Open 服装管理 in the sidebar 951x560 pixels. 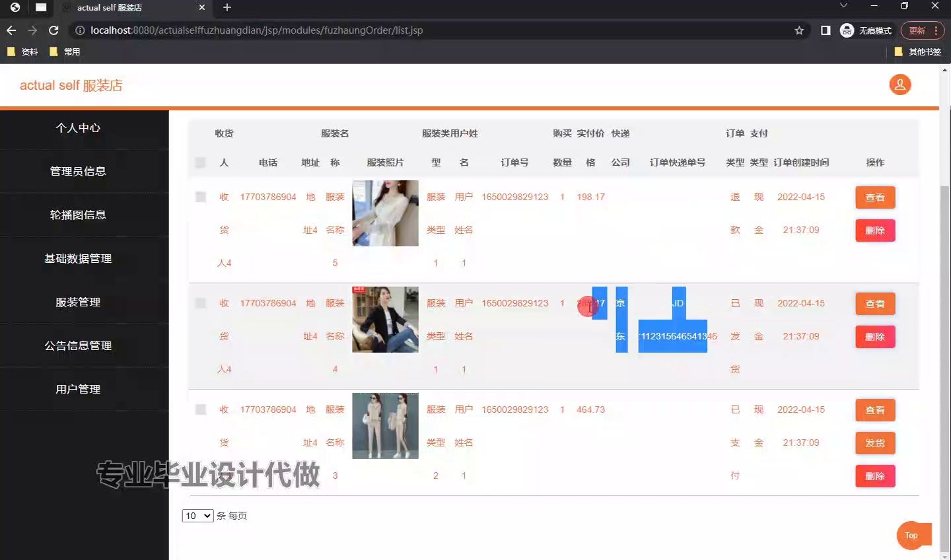78,302
